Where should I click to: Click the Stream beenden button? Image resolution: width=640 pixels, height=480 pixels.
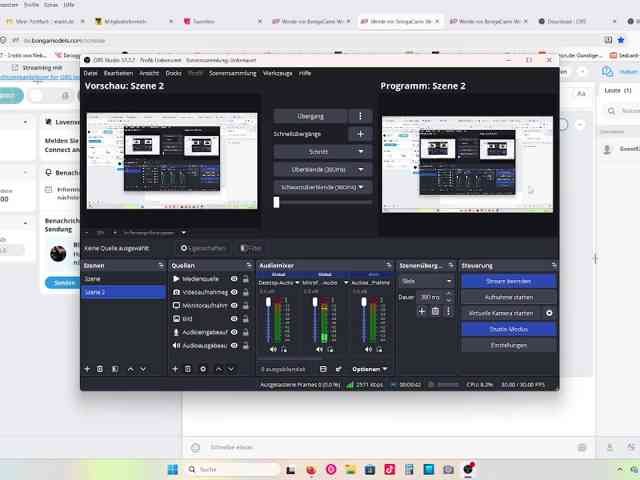pos(509,281)
